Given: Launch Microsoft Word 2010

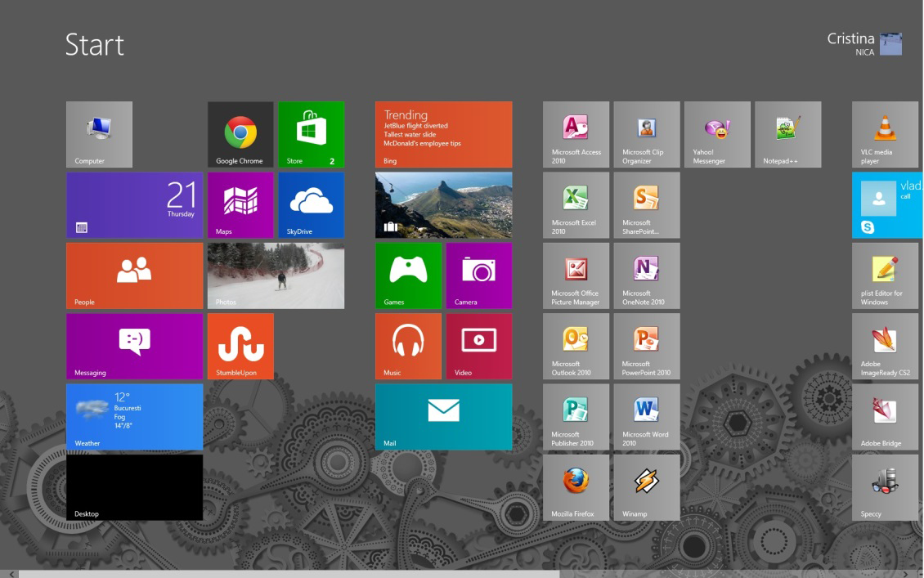Looking at the screenshot, I should (647, 417).
